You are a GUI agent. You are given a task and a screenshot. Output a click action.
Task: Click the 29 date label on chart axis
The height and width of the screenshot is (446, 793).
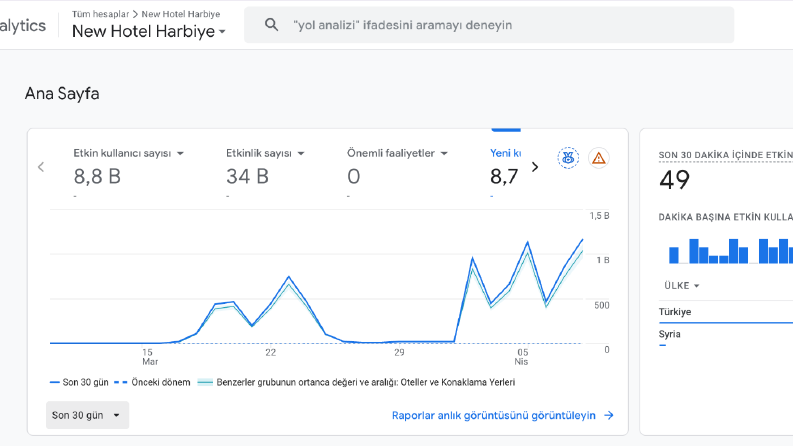[399, 352]
